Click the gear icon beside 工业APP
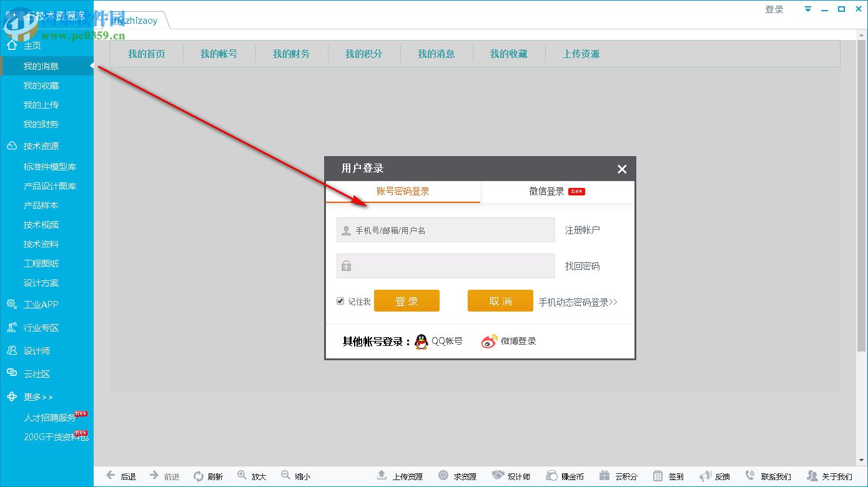The height and width of the screenshot is (487, 868). point(12,305)
